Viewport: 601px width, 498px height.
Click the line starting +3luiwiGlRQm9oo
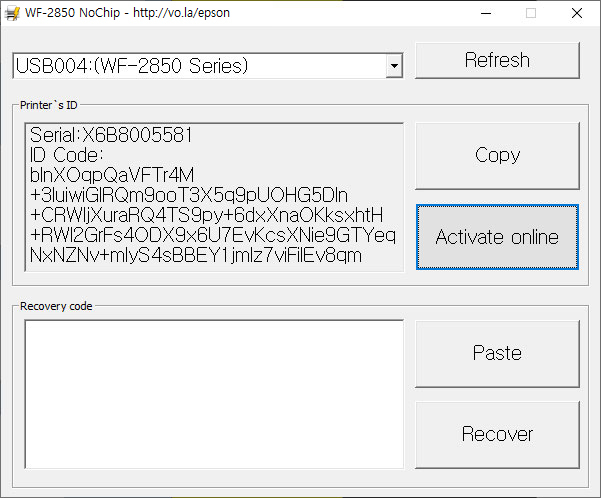pos(189,195)
